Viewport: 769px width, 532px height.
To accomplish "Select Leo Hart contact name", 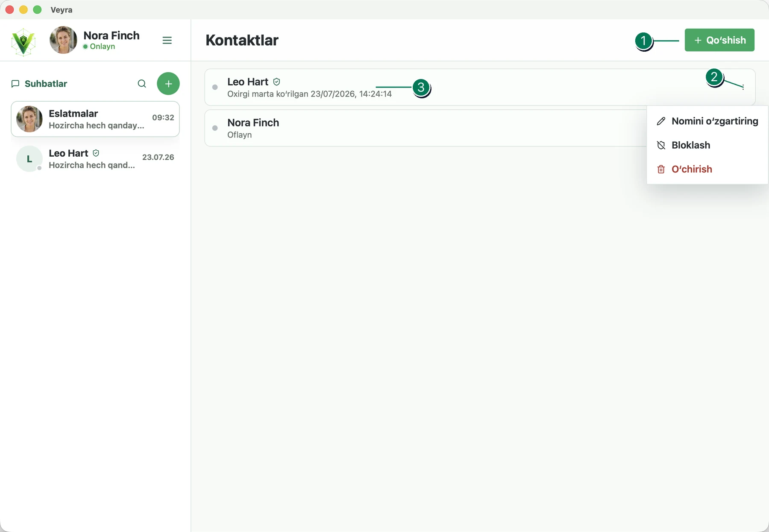I will tap(248, 82).
